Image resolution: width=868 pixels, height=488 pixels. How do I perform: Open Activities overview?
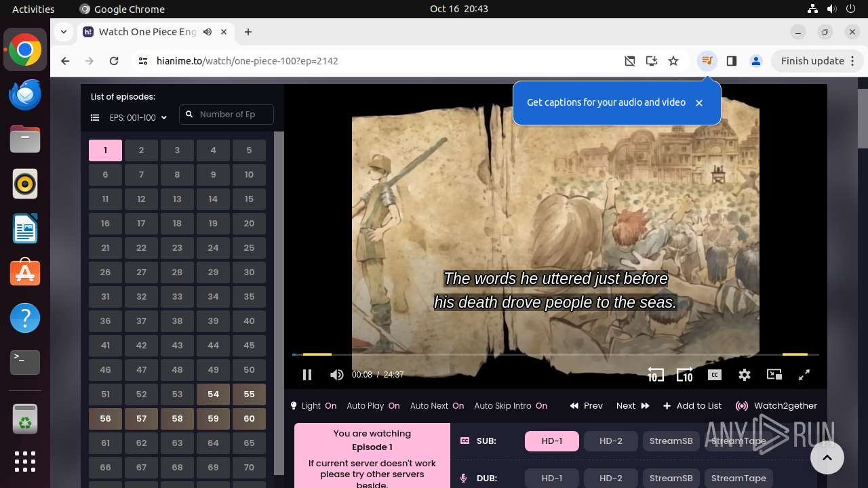click(33, 9)
